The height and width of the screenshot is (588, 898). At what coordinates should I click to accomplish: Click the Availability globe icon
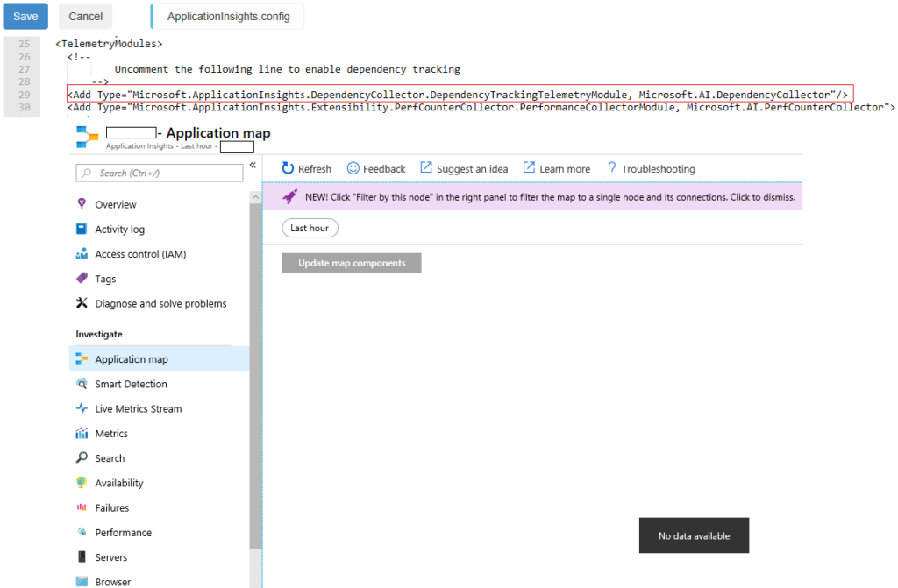tap(82, 483)
